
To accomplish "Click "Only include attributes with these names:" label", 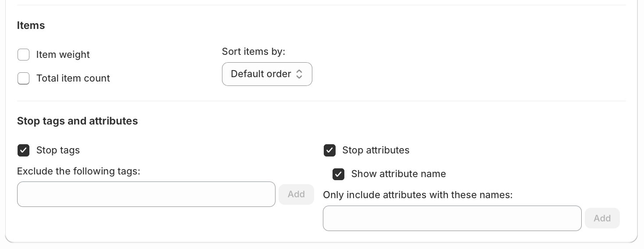I will pos(418,195).
